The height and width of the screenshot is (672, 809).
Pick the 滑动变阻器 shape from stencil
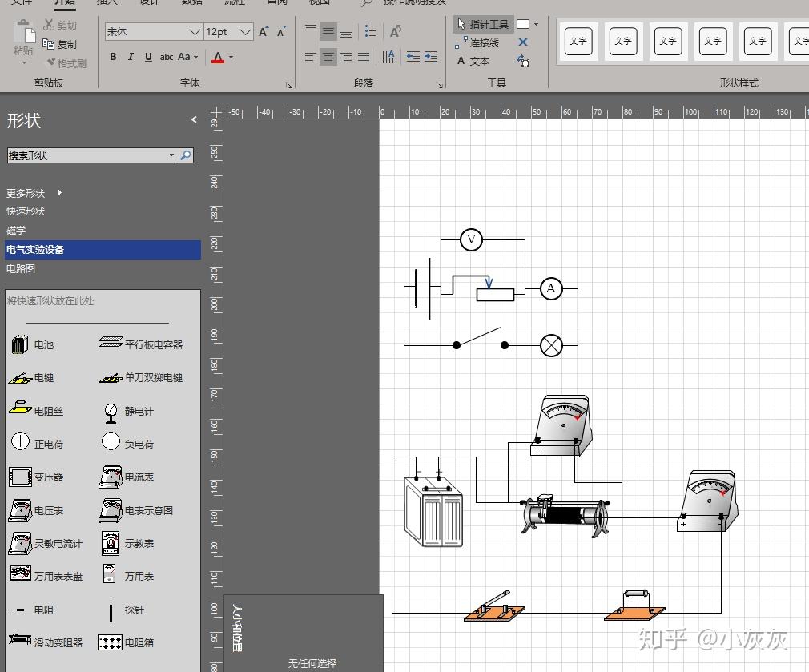click(46, 642)
